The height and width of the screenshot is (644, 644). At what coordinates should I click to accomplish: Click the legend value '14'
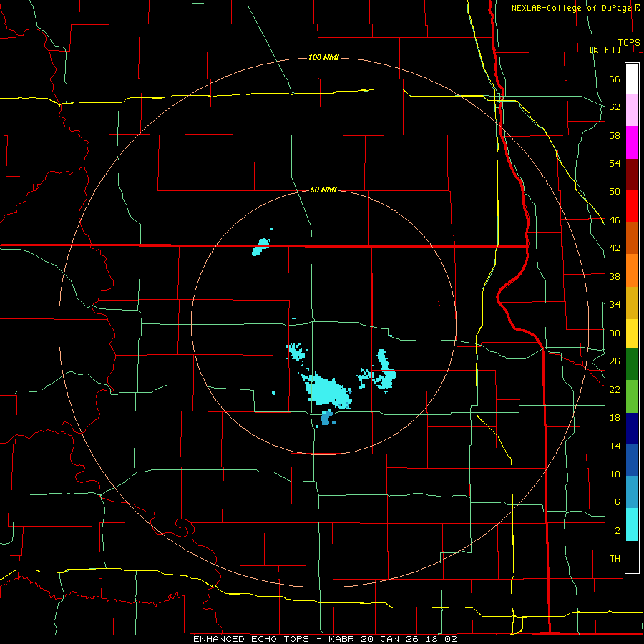point(615,446)
